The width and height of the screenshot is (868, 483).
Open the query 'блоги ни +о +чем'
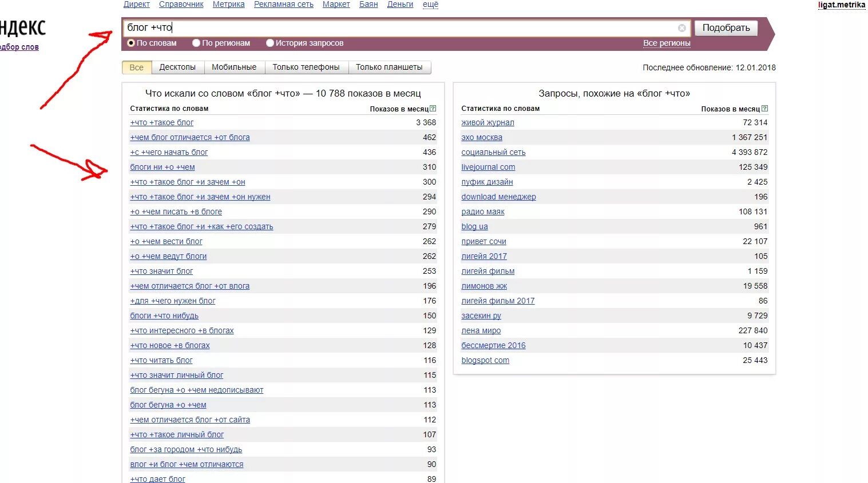[x=162, y=167]
